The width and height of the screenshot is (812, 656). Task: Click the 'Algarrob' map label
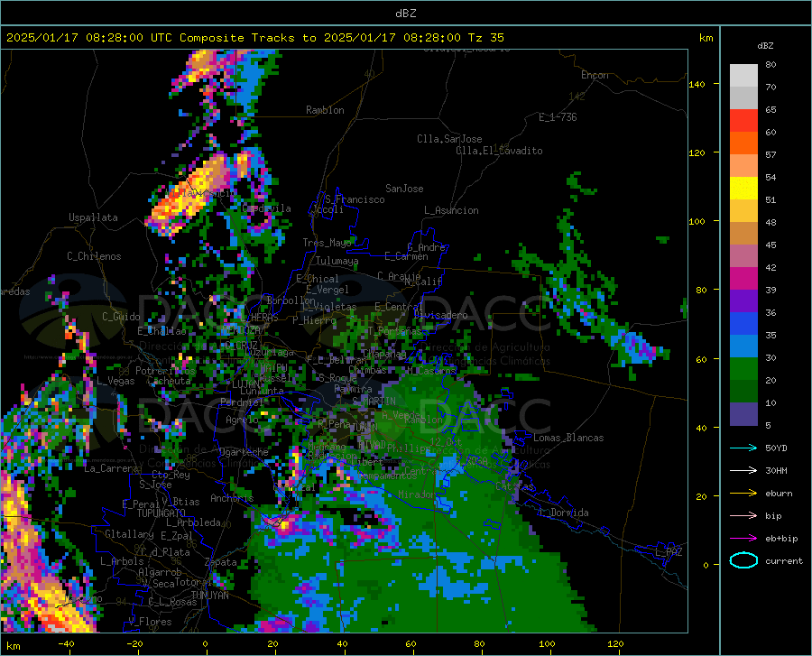[160, 572]
